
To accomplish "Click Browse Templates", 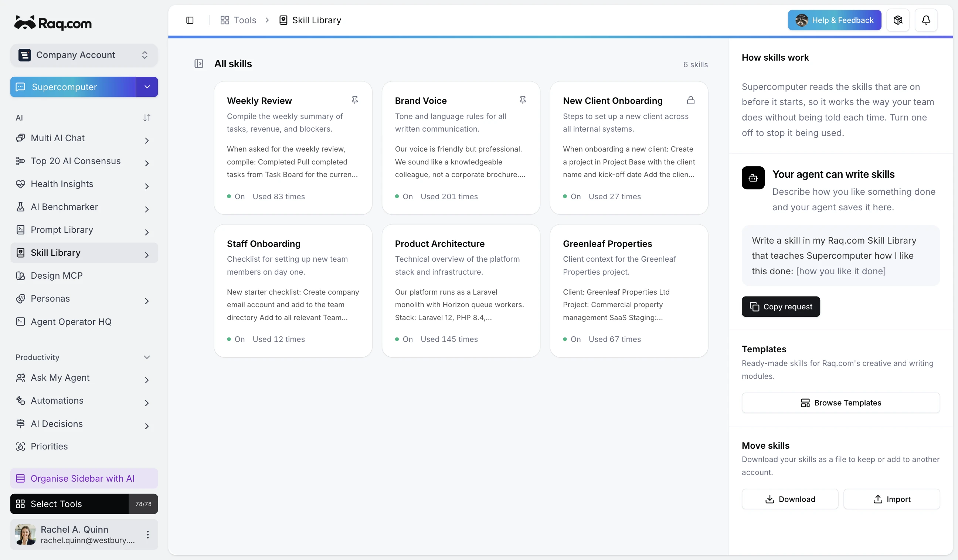I will pos(840,403).
